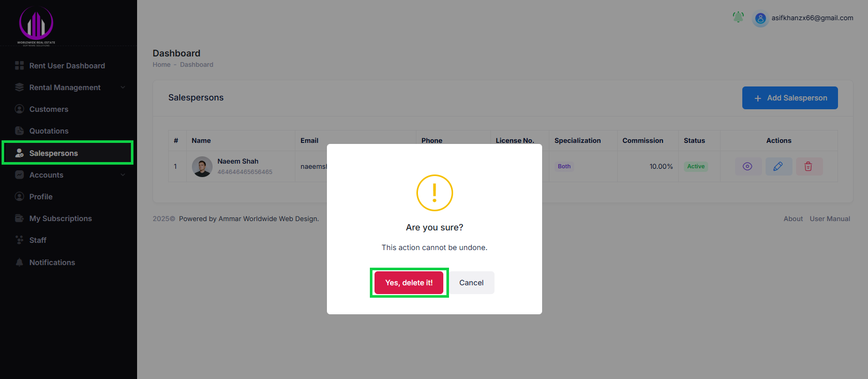
Task: Click the Quotations sidebar icon
Action: click(20, 131)
